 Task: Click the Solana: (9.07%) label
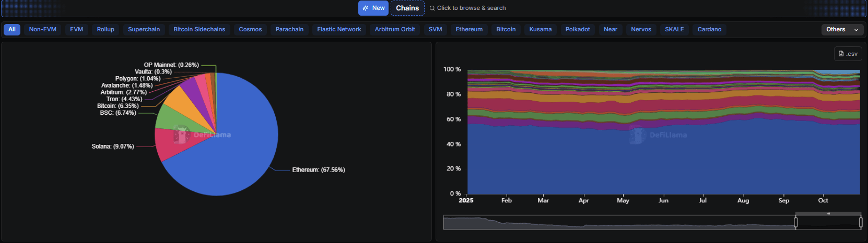tap(113, 147)
